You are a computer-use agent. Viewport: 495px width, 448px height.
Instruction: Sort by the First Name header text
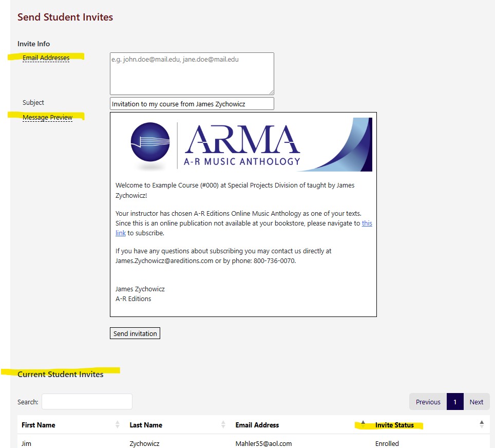coord(39,425)
